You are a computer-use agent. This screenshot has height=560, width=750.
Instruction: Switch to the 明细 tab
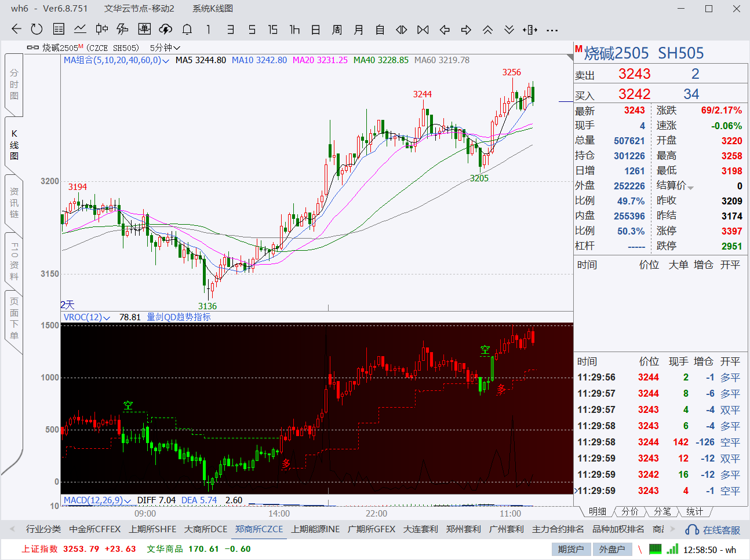coord(597,511)
